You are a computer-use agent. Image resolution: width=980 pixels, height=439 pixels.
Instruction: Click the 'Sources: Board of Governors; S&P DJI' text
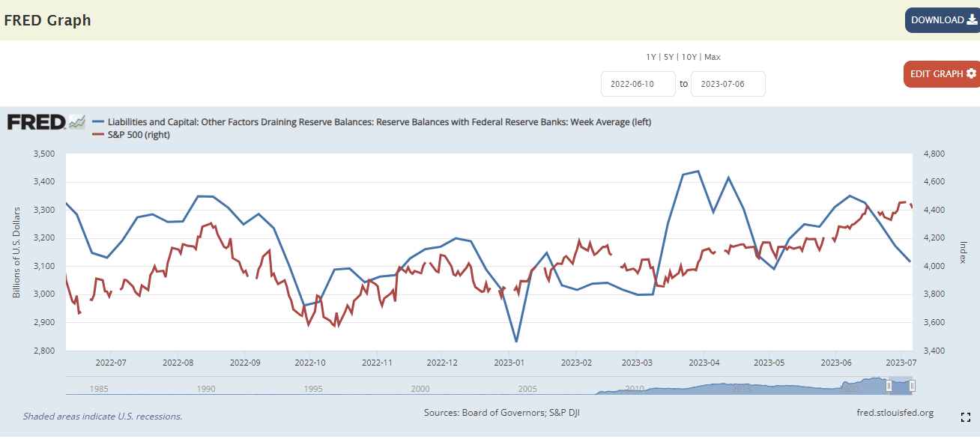click(501, 413)
